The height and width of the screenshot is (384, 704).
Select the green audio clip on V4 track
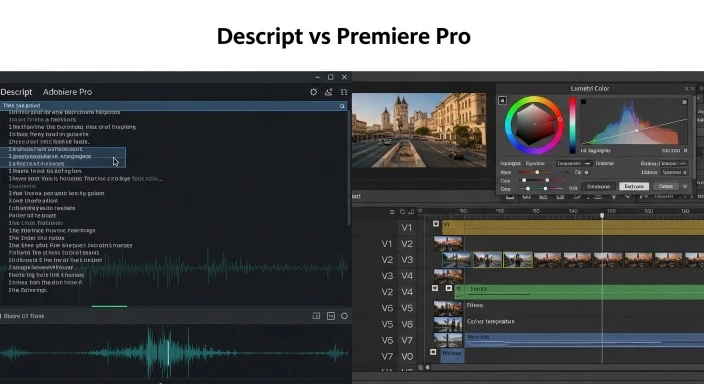tap(579, 292)
